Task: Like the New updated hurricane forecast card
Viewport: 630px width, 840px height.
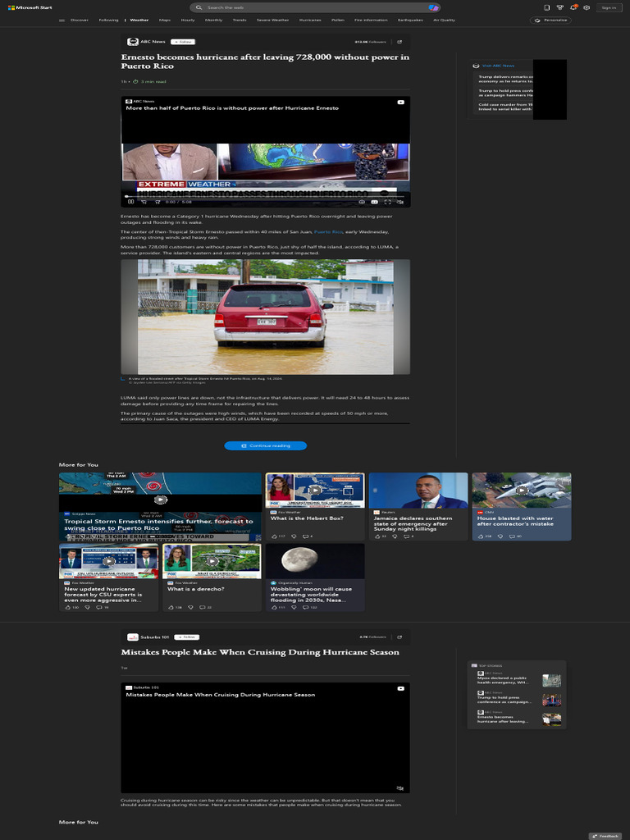Action: [67, 608]
